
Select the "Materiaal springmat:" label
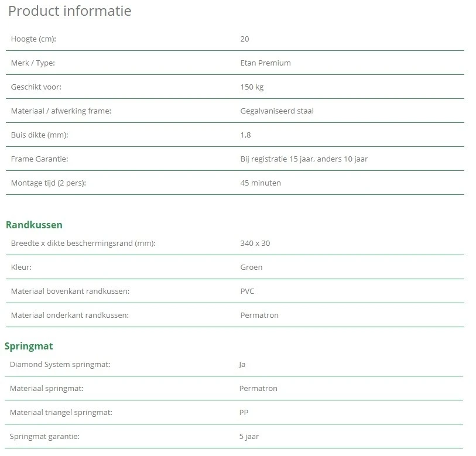(46, 389)
